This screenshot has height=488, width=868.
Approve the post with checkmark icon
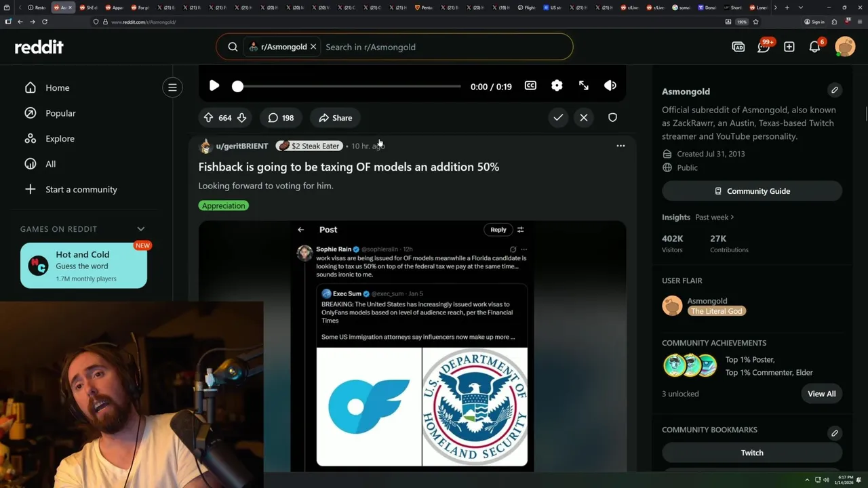558,118
